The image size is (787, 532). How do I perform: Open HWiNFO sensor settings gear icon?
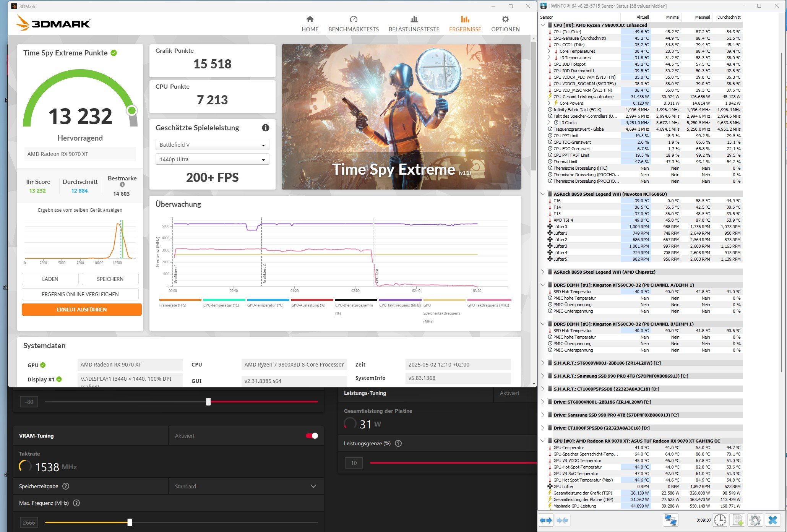pyautogui.click(x=755, y=520)
